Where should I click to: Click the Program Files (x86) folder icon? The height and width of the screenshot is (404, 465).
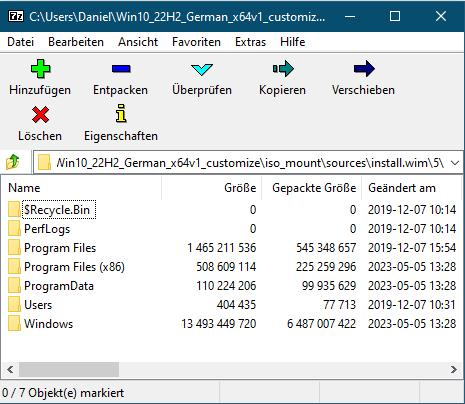(x=14, y=267)
